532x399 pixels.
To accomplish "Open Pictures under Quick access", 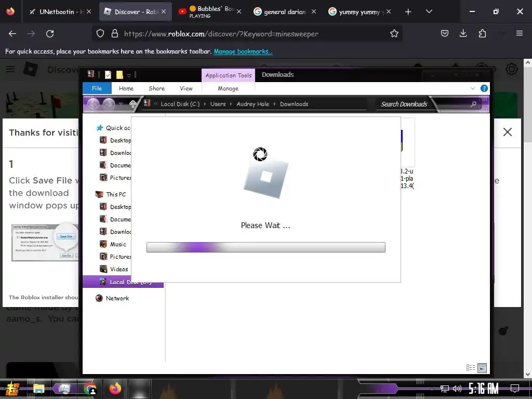I will click(115, 178).
